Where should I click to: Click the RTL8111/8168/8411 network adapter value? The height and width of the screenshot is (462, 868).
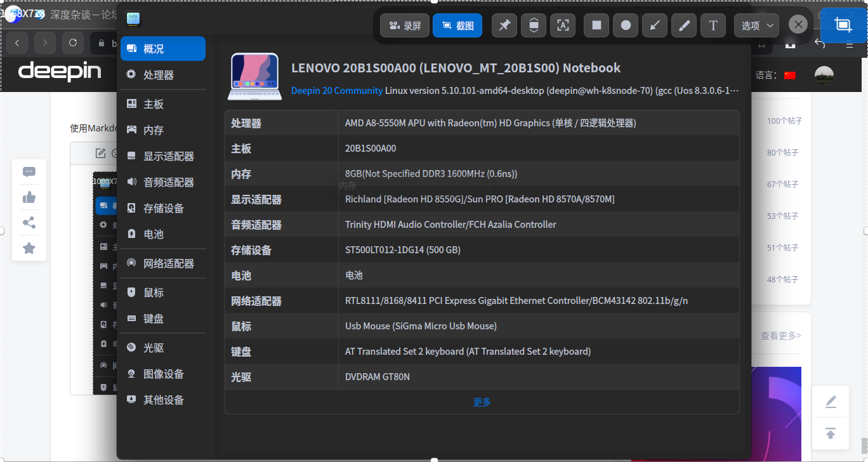[x=516, y=301]
